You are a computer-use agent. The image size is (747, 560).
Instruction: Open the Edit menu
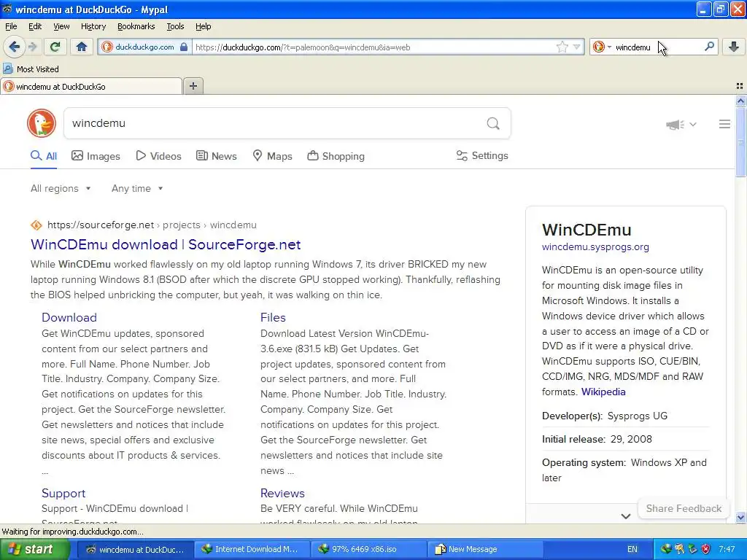pos(35,26)
